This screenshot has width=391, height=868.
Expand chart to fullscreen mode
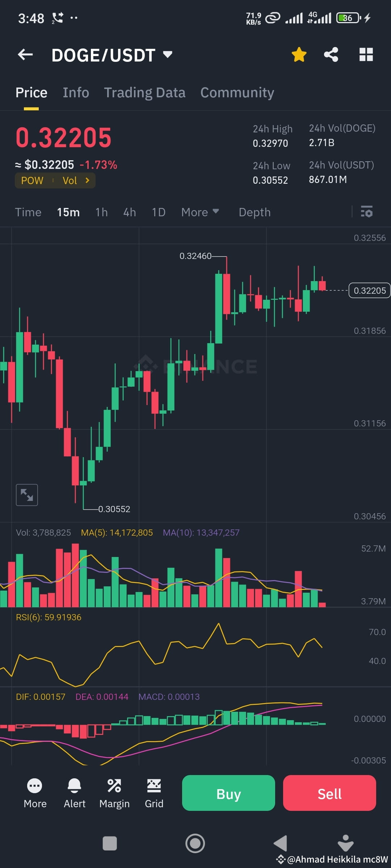[x=27, y=494]
